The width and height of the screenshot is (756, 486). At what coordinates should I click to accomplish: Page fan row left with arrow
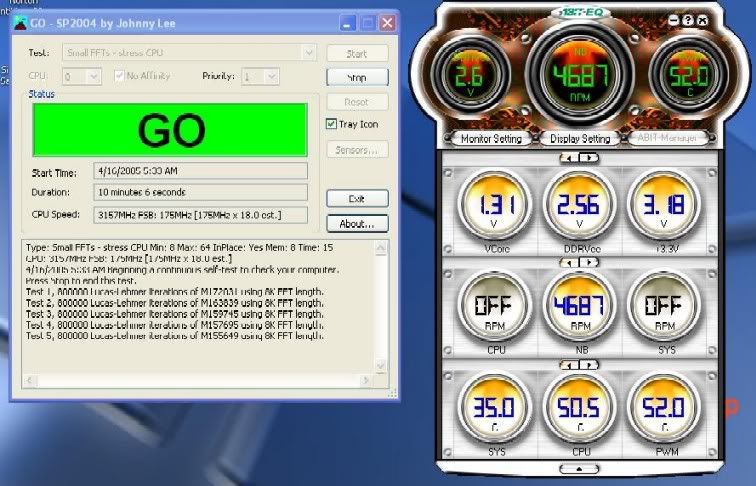click(x=570, y=262)
